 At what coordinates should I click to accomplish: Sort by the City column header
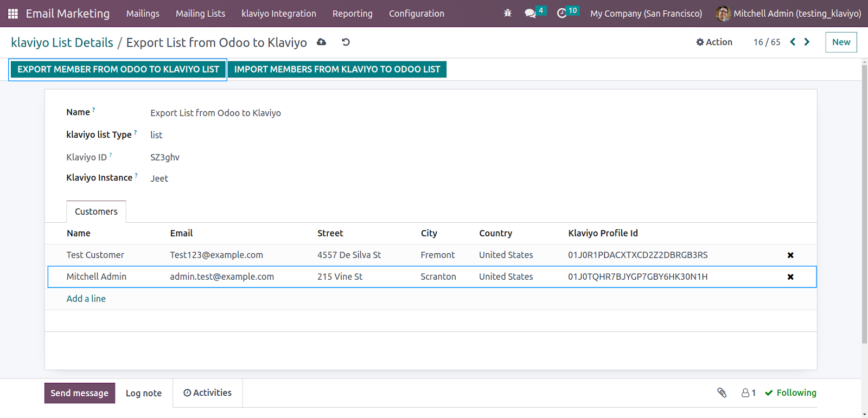pos(429,233)
